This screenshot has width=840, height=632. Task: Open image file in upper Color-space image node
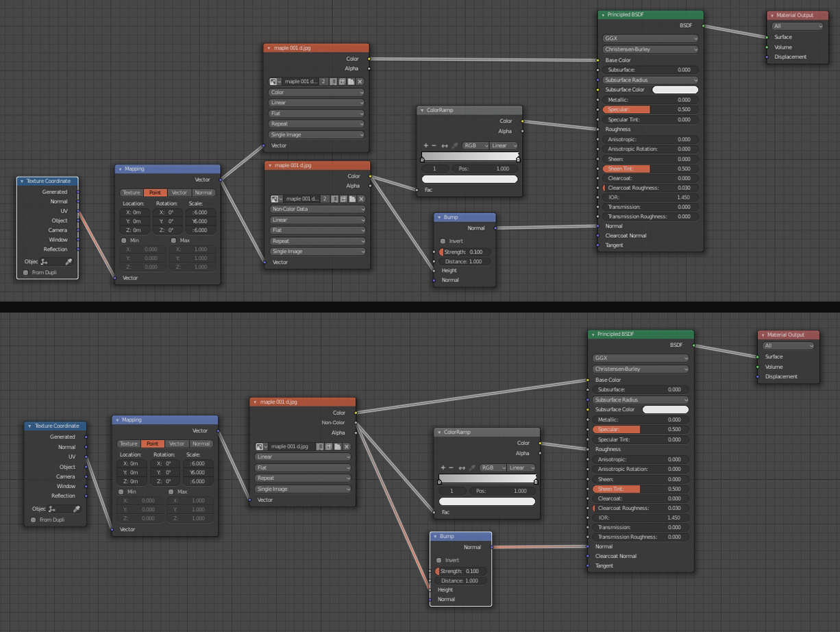351,82
